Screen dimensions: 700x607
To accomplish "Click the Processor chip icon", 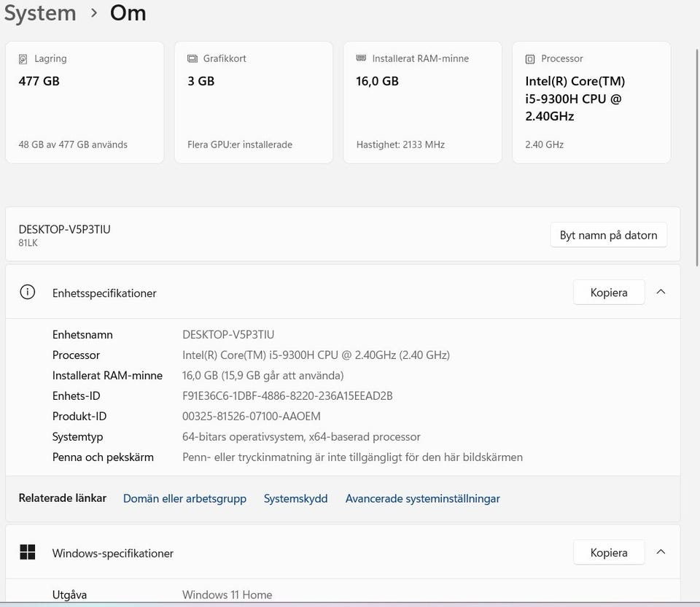I will click(x=530, y=59).
